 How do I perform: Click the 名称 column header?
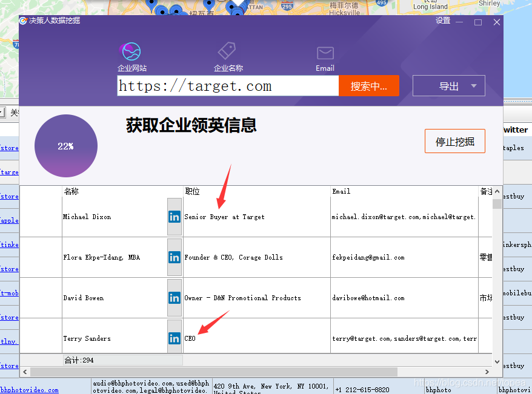coord(122,191)
